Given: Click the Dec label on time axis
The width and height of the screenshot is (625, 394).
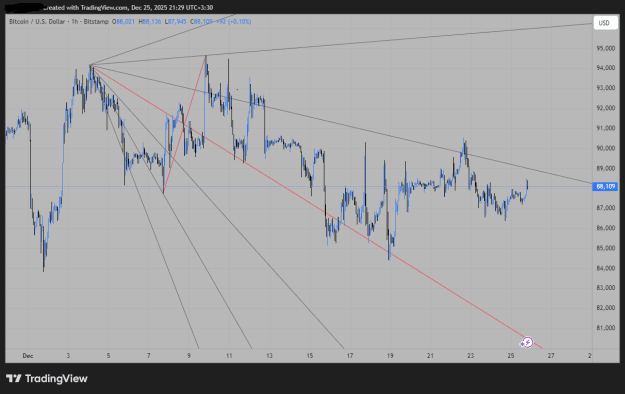Looking at the screenshot, I should (x=28, y=356).
